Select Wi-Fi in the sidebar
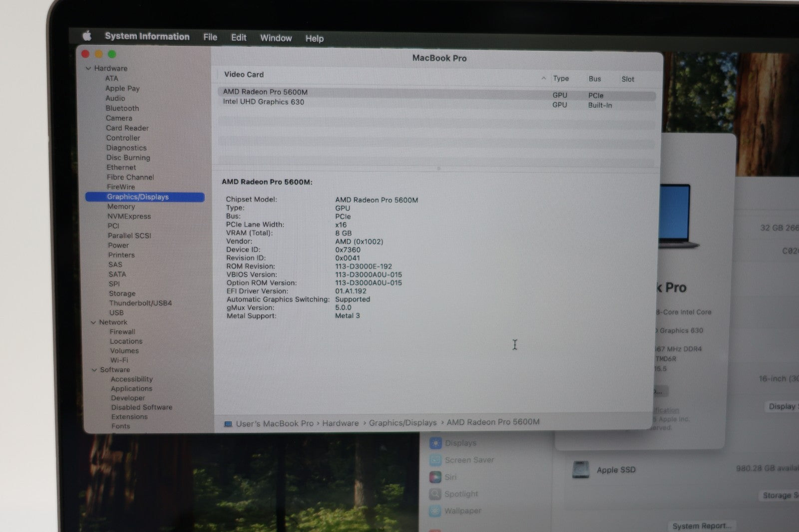The height and width of the screenshot is (532, 799). tap(119, 360)
